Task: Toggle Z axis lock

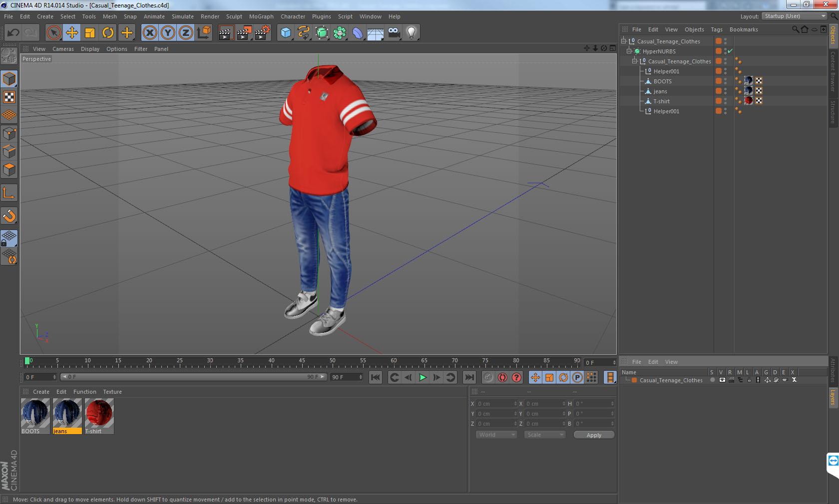Action: pyautogui.click(x=186, y=33)
